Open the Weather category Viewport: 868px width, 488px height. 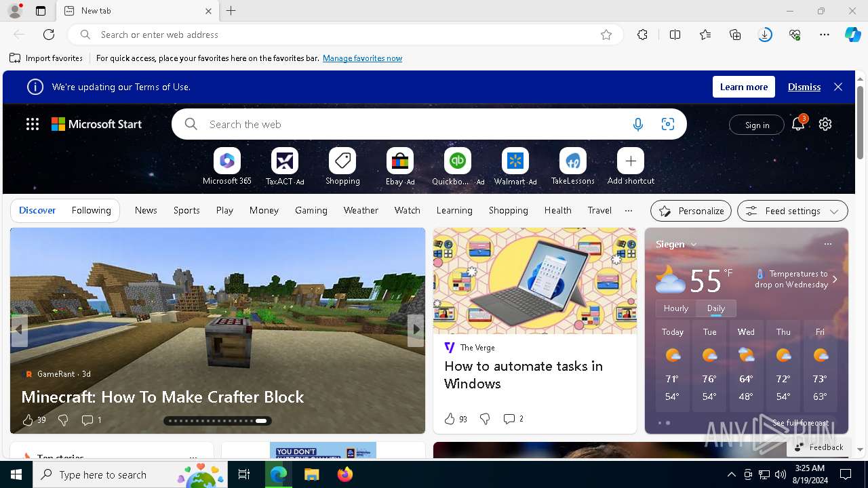tap(361, 211)
